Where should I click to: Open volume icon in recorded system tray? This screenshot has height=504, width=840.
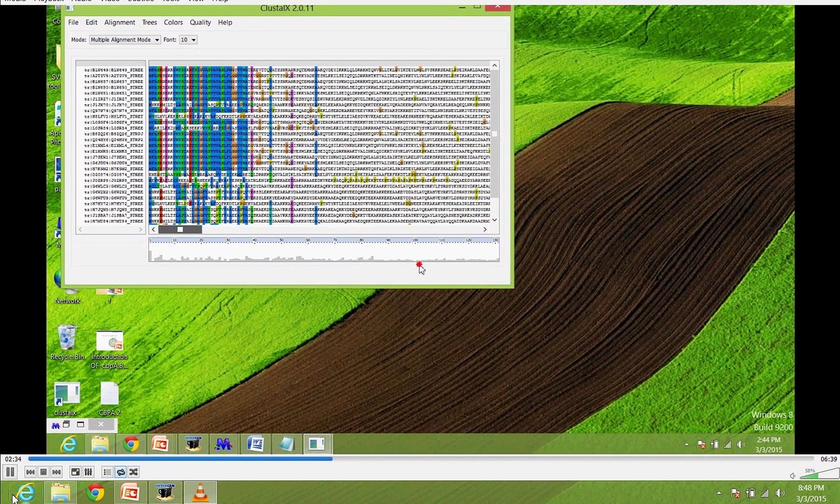tap(741, 444)
